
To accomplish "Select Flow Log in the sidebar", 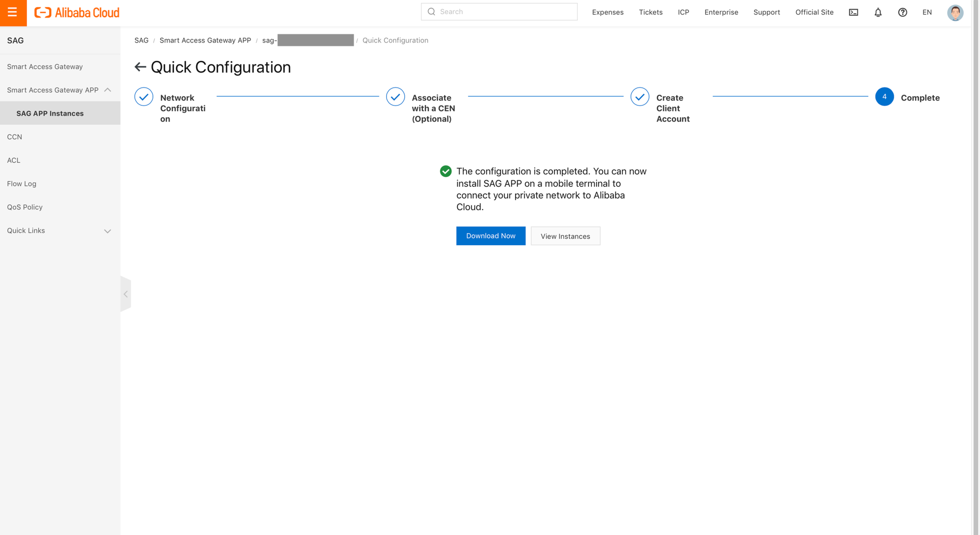I will click(x=22, y=184).
